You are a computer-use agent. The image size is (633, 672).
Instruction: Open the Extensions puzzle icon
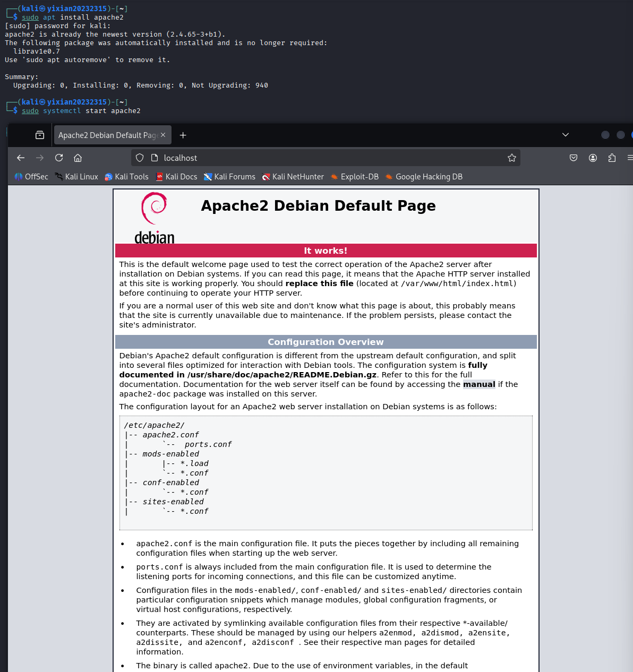coord(612,158)
